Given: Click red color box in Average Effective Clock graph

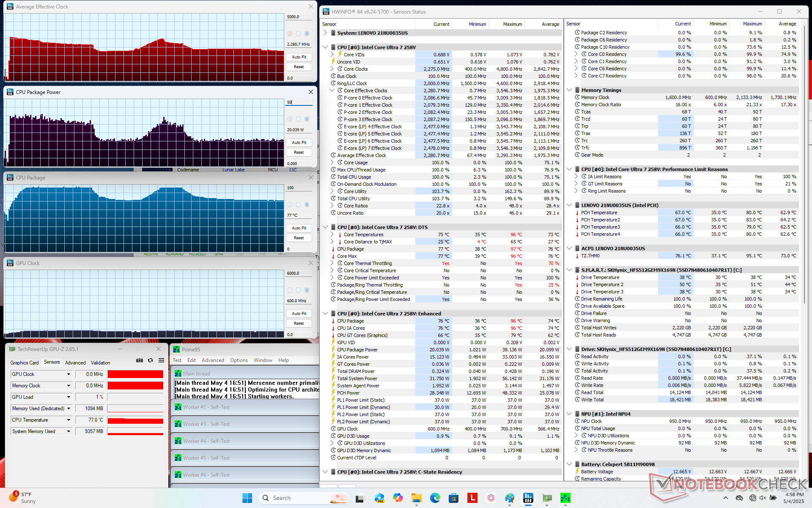Looking at the screenshot, I should (290, 33).
